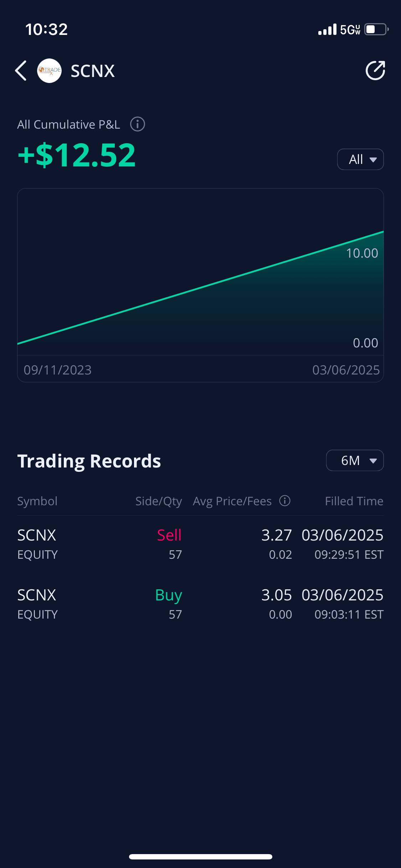This screenshot has height=868, width=401.
Task: Expand the 6M trading records dropdown
Action: tap(355, 460)
